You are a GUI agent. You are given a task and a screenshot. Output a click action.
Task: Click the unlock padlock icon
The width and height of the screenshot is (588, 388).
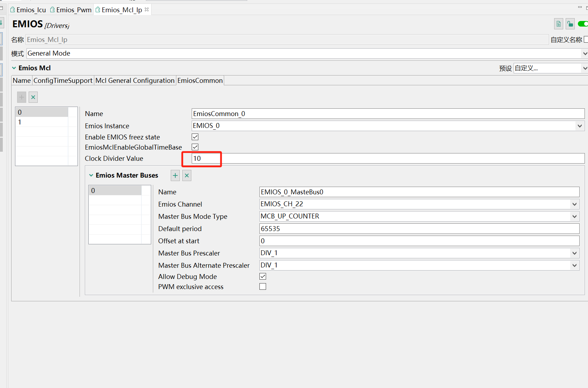[570, 24]
